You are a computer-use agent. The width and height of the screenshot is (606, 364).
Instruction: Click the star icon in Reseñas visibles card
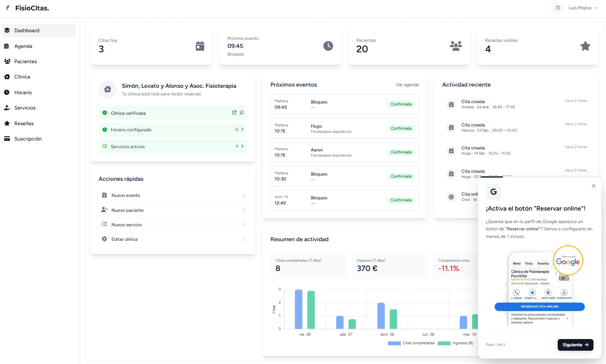click(x=585, y=46)
